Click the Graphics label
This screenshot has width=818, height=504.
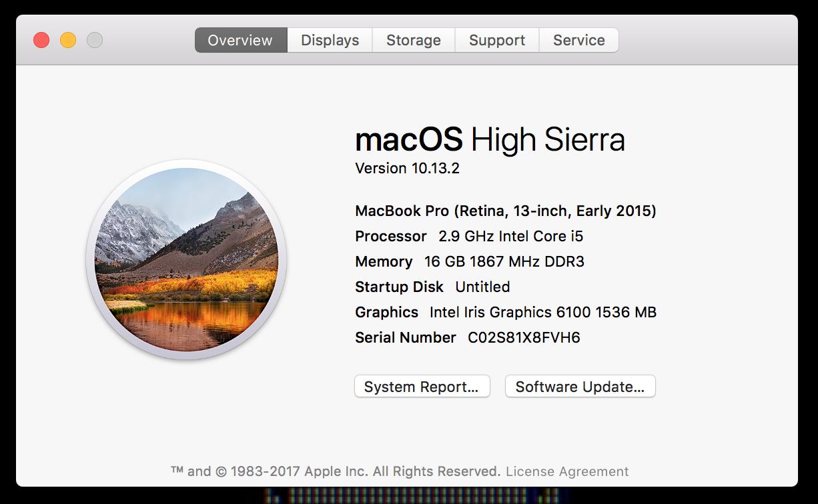click(386, 312)
